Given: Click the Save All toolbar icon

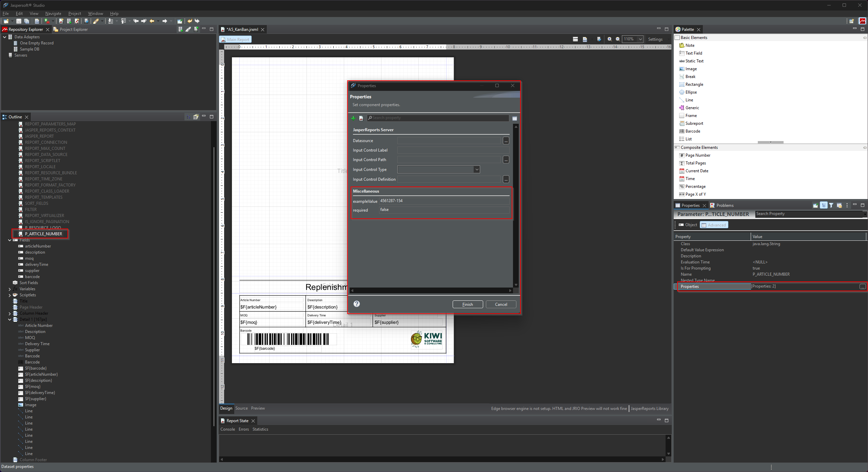Looking at the screenshot, I should click(27, 21).
